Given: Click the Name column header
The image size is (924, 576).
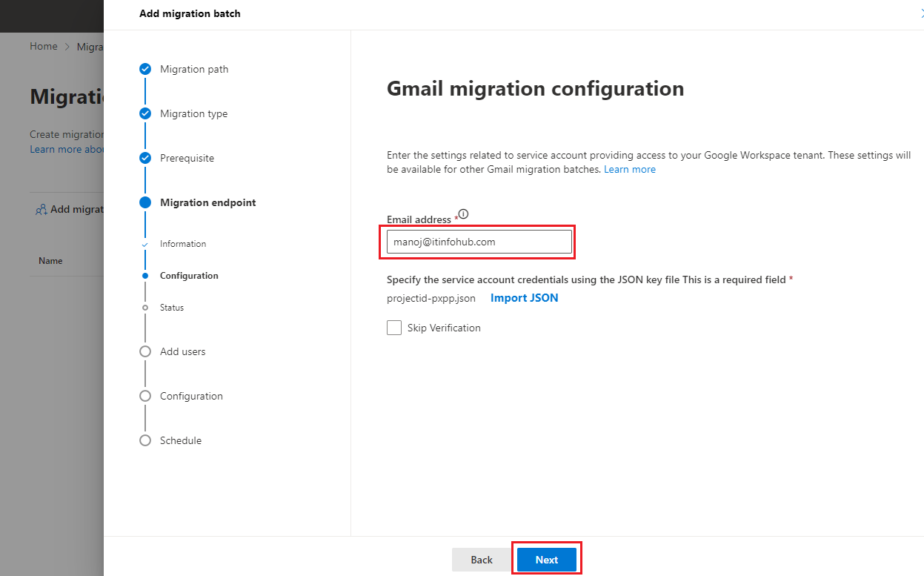Looking at the screenshot, I should [50, 261].
